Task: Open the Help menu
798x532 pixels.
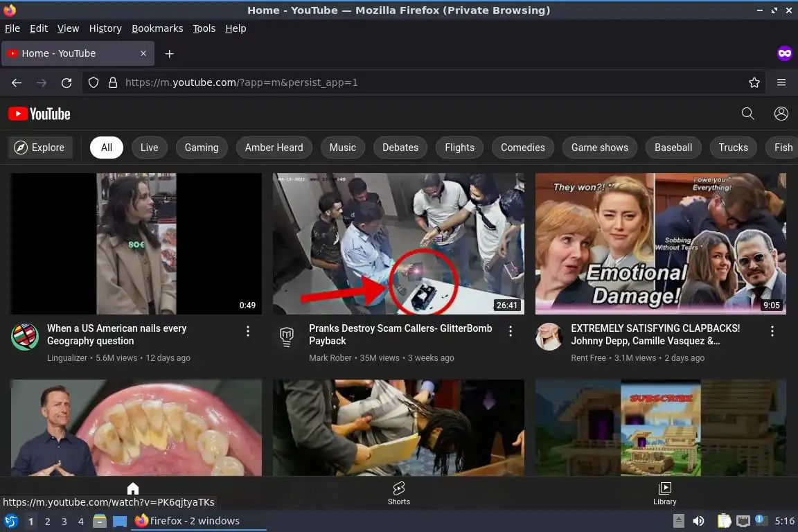Action: (x=236, y=28)
